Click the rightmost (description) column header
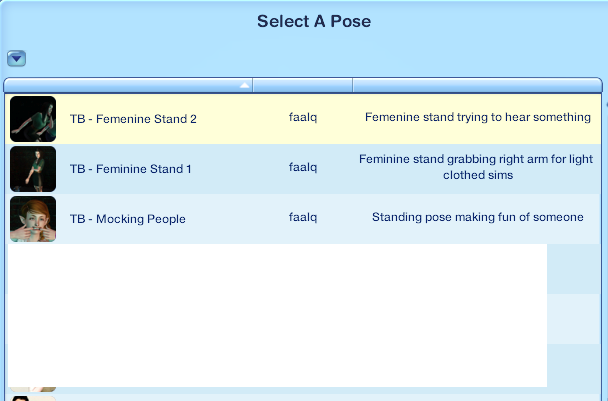This screenshot has width=608, height=401. (476, 85)
